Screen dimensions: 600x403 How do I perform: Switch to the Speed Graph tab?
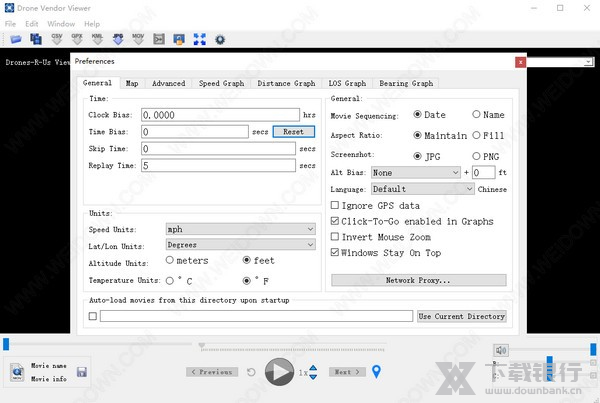221,84
